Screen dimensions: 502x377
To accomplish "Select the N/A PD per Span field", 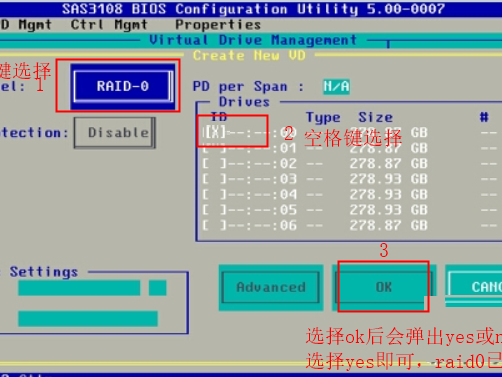I will pyautogui.click(x=336, y=87).
